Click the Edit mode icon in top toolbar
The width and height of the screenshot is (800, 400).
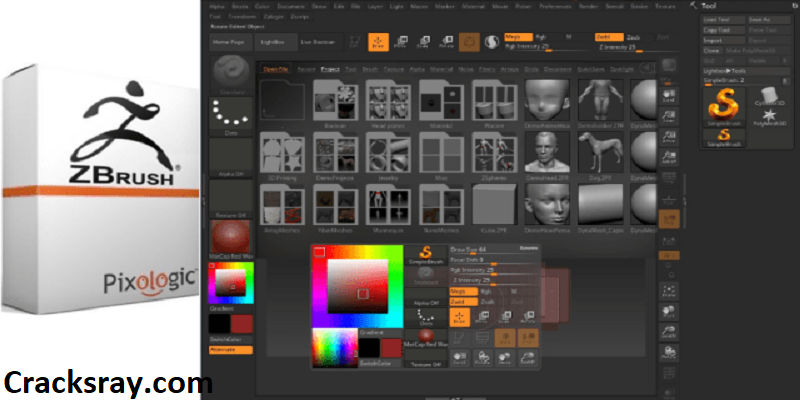coord(354,42)
